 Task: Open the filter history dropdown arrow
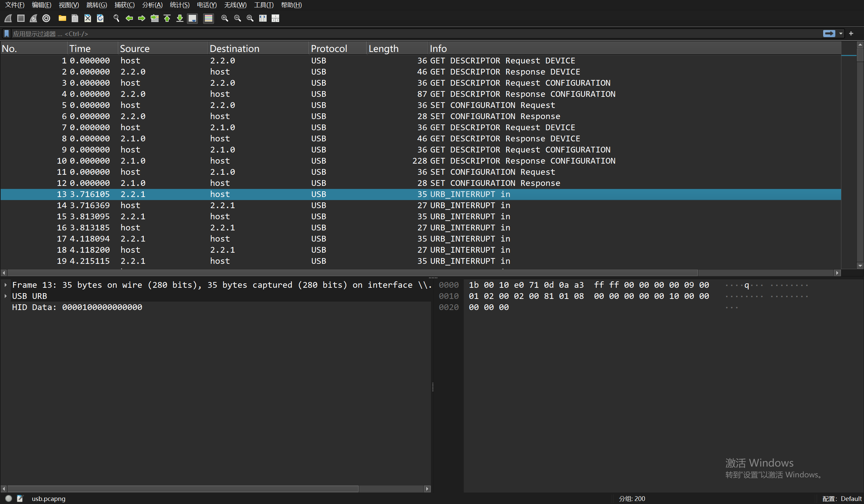[x=841, y=34]
